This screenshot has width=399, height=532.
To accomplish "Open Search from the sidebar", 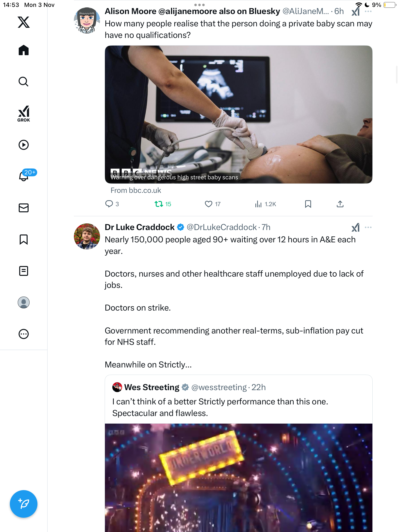I will tap(24, 82).
